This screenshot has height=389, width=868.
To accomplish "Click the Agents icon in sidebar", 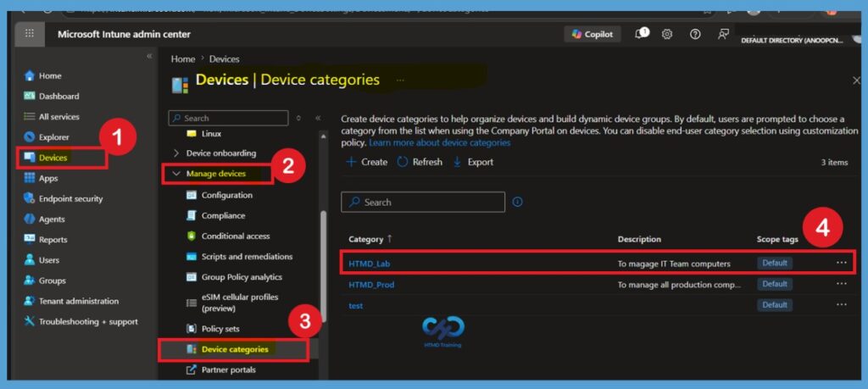I will point(30,220).
